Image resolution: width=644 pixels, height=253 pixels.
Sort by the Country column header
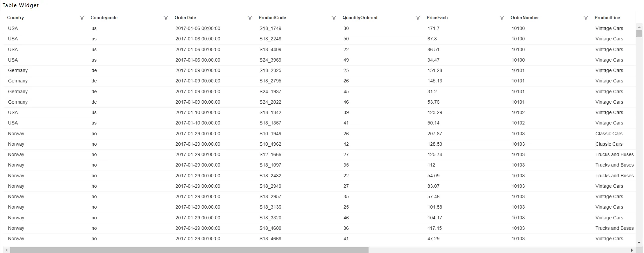pyautogui.click(x=15, y=18)
